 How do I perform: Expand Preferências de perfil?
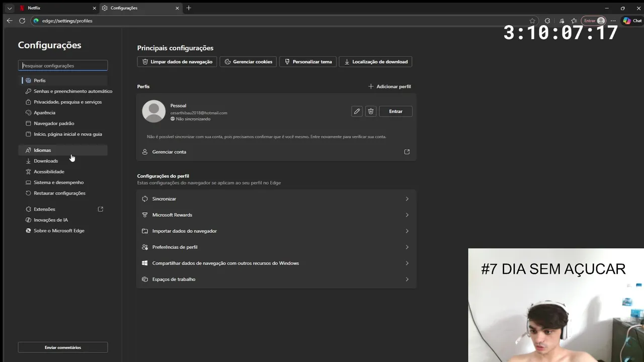click(276, 247)
